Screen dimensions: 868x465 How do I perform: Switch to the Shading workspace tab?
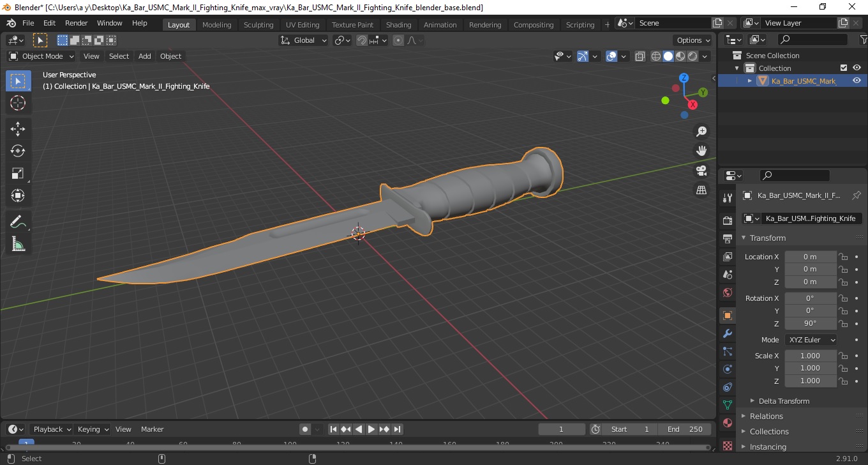click(398, 25)
